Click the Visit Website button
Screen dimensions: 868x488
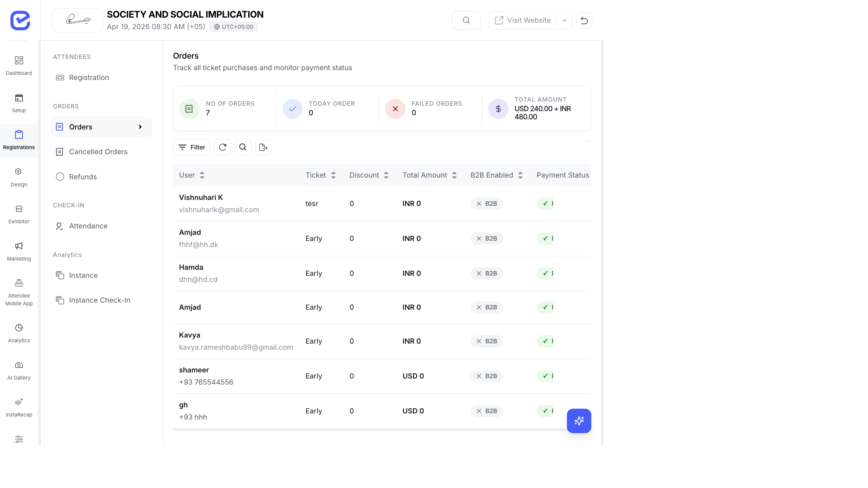(524, 20)
